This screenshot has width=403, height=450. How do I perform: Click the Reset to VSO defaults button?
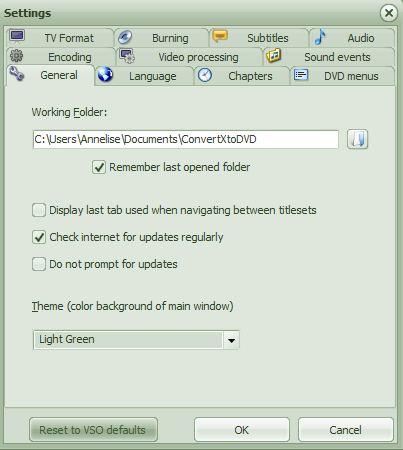93,430
